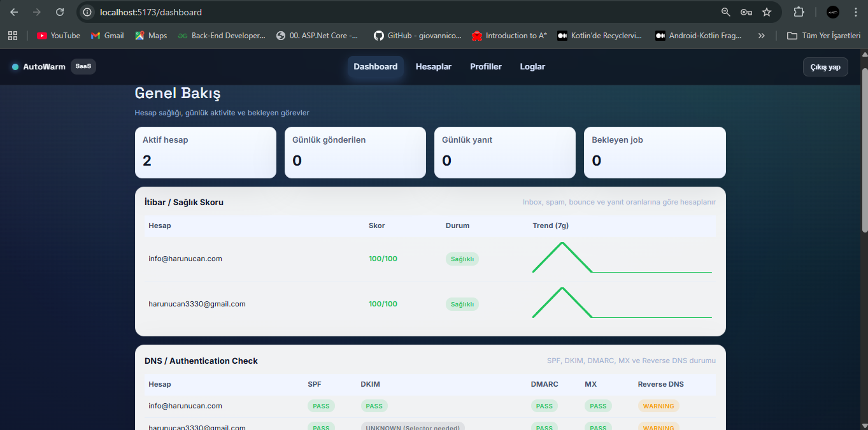
Task: Open the Chrome extensions puzzle icon
Action: (799, 12)
